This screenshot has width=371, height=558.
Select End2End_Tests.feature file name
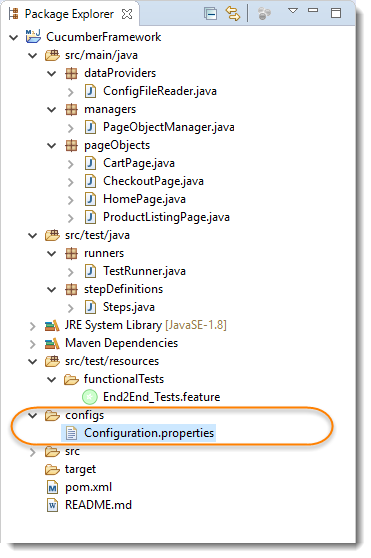pyautogui.click(x=161, y=397)
